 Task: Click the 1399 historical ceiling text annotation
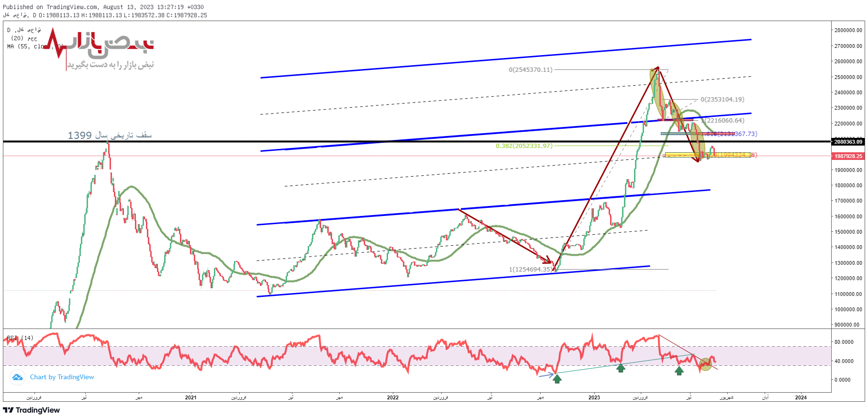[x=110, y=136]
